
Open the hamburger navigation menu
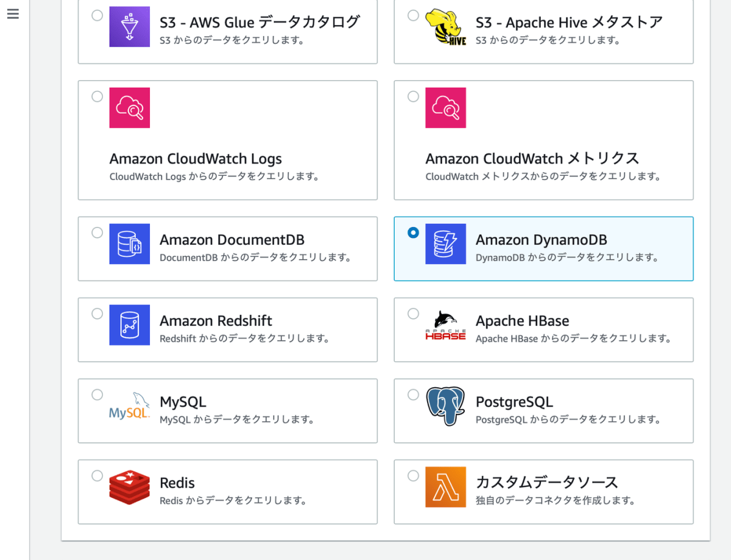tap(13, 14)
